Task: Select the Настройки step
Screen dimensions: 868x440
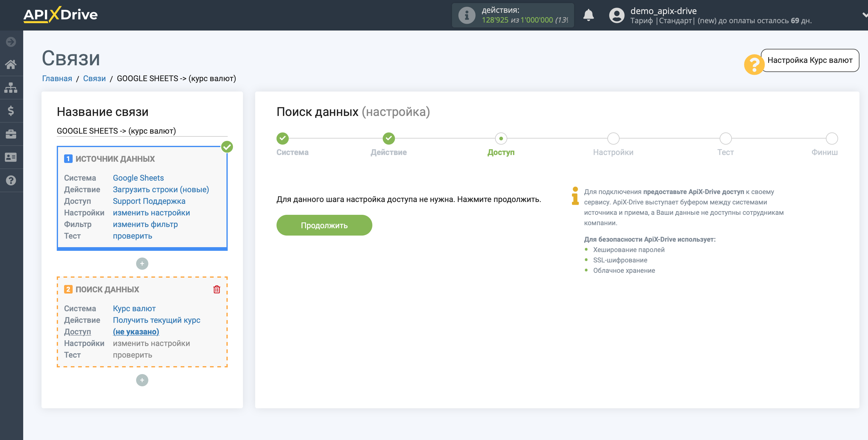Action: pos(613,138)
